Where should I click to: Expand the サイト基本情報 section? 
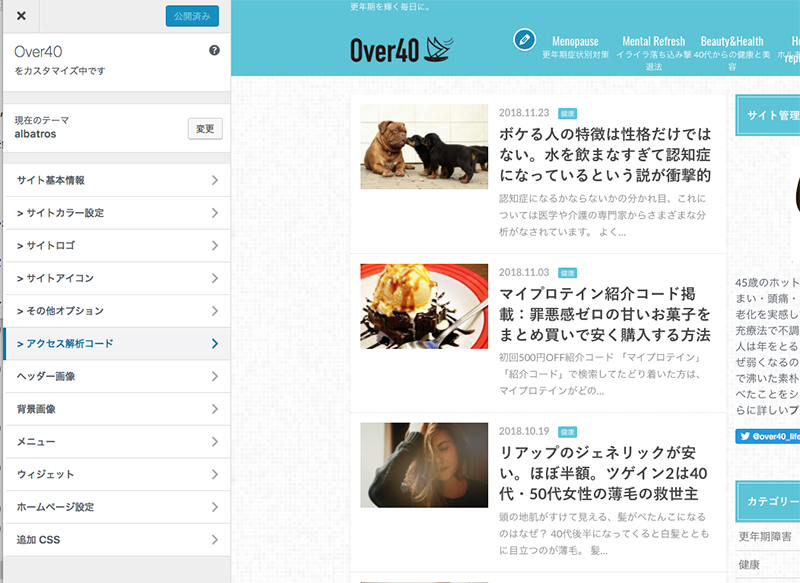click(116, 180)
